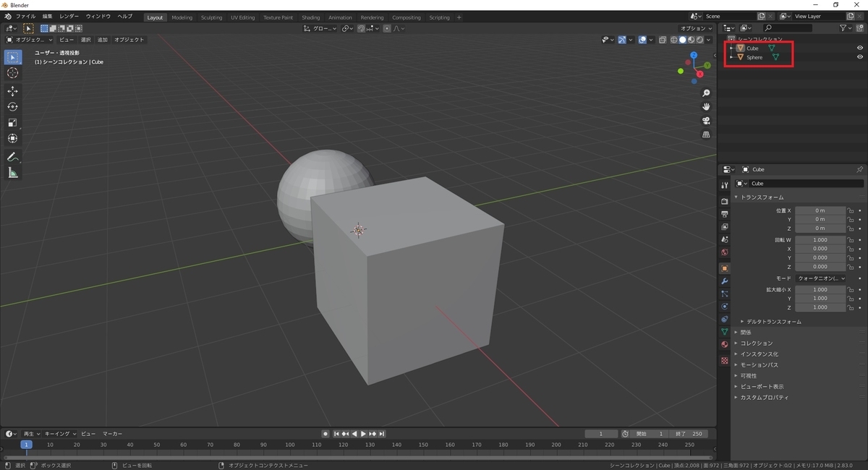Pick the Measure ruler tool
The width and height of the screenshot is (868, 470).
coord(13,173)
